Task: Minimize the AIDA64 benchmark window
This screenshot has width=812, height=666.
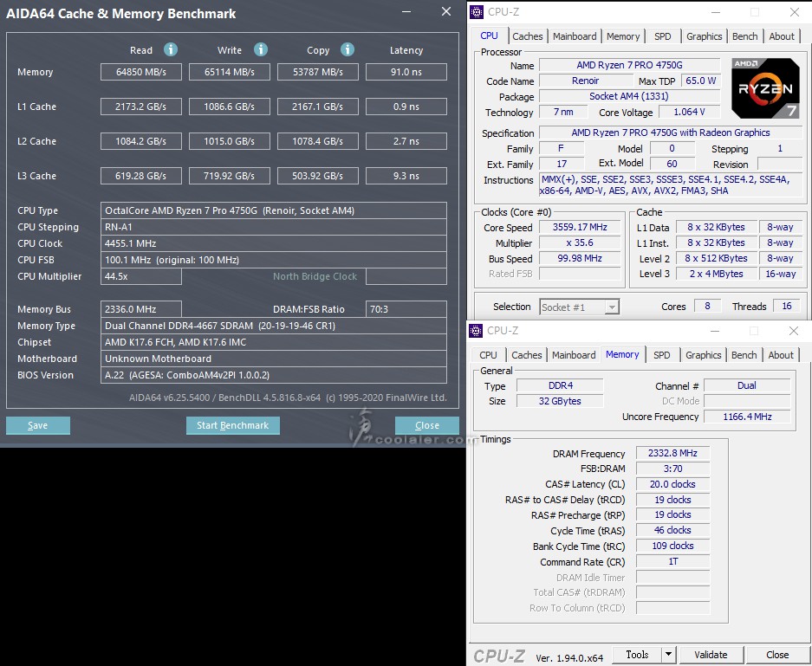Action: pyautogui.click(x=406, y=12)
